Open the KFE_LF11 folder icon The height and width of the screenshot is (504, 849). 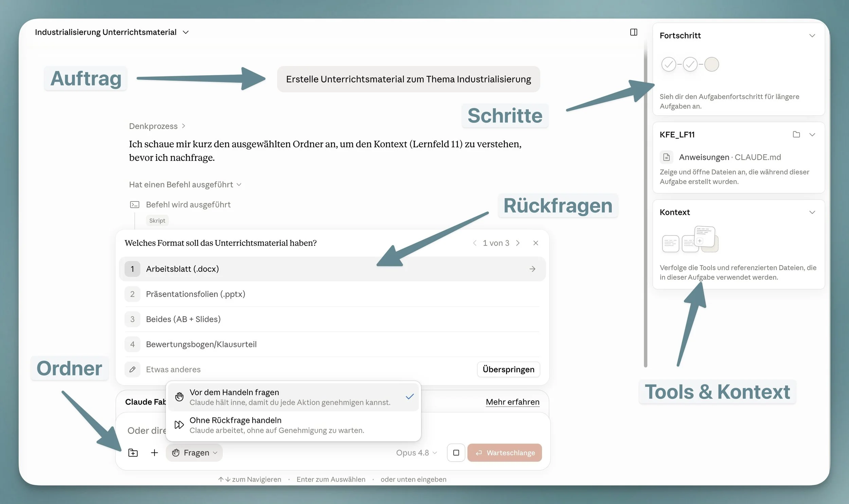point(796,134)
